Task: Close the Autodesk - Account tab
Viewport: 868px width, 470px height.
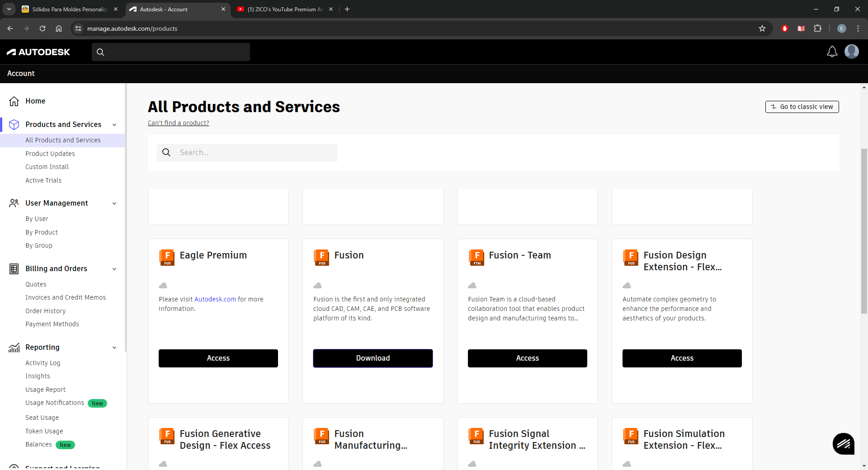Action: (223, 9)
